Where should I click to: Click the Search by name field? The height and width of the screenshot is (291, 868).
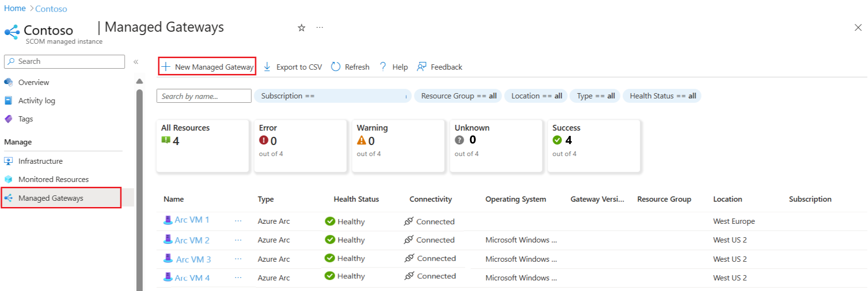tap(204, 96)
